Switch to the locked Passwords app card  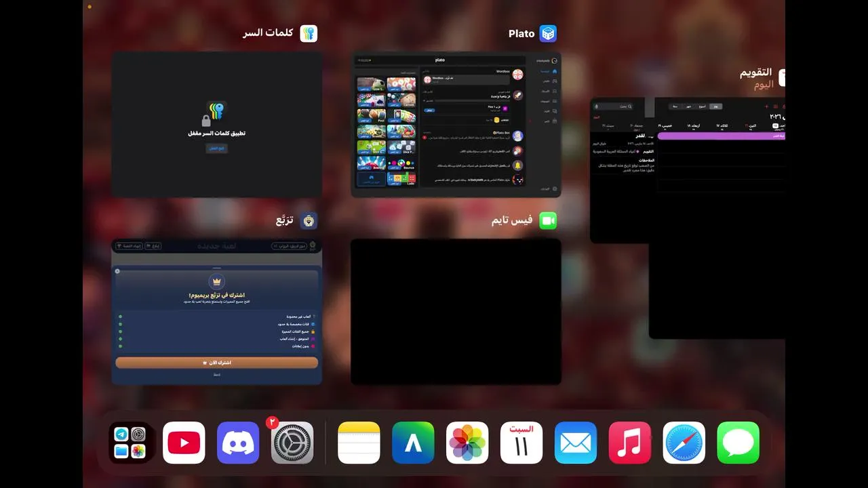[217, 125]
